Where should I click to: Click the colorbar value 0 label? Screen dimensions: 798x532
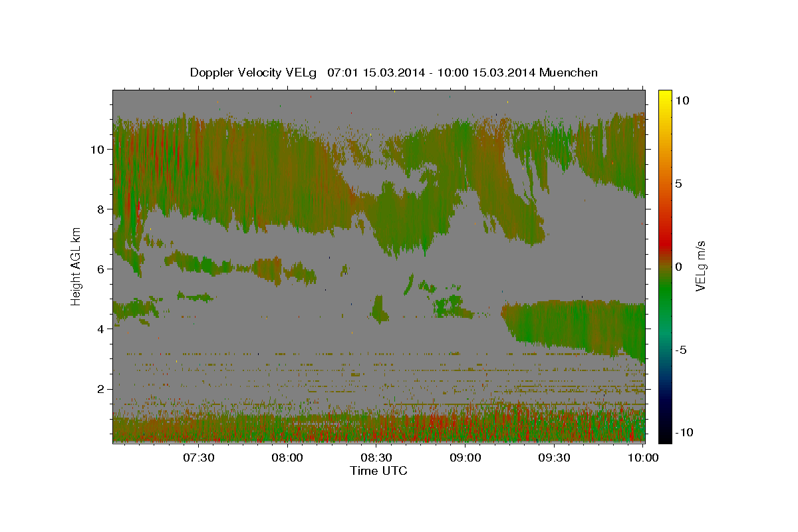click(x=680, y=267)
